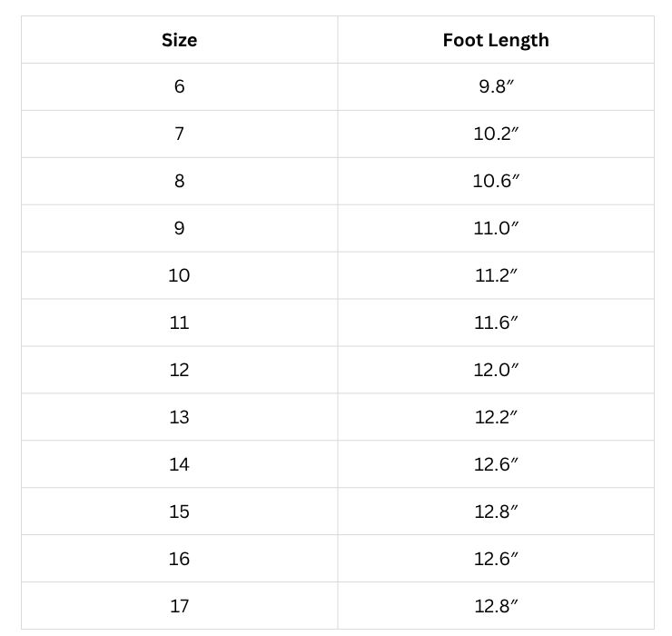Click the foot length for size 16

496,559
